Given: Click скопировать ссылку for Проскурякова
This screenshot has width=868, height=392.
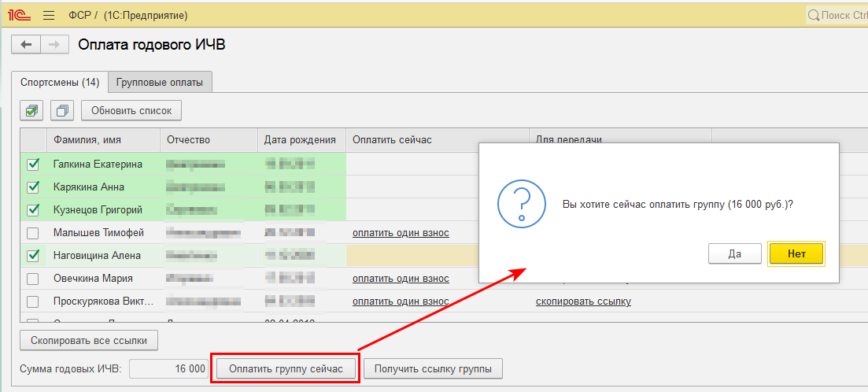Looking at the screenshot, I should [x=583, y=301].
